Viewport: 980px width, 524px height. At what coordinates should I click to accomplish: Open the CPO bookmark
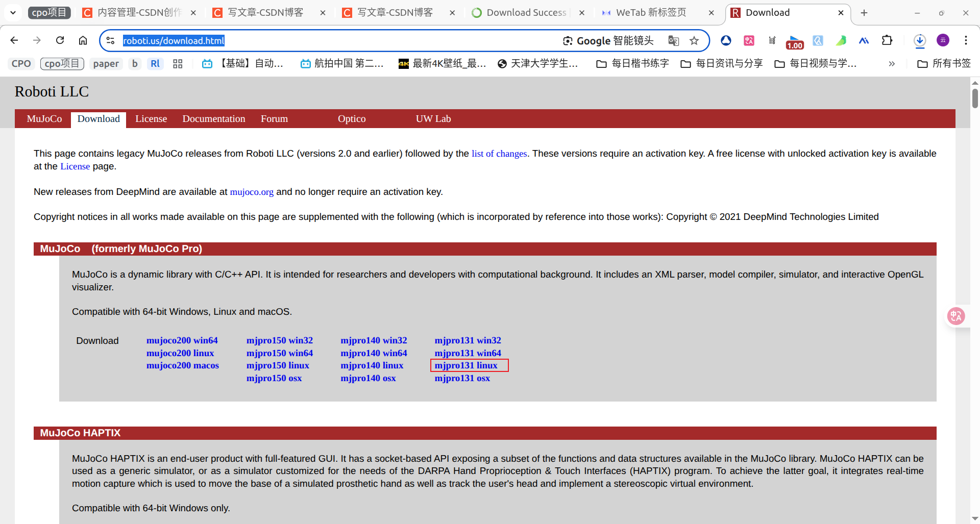click(21, 64)
